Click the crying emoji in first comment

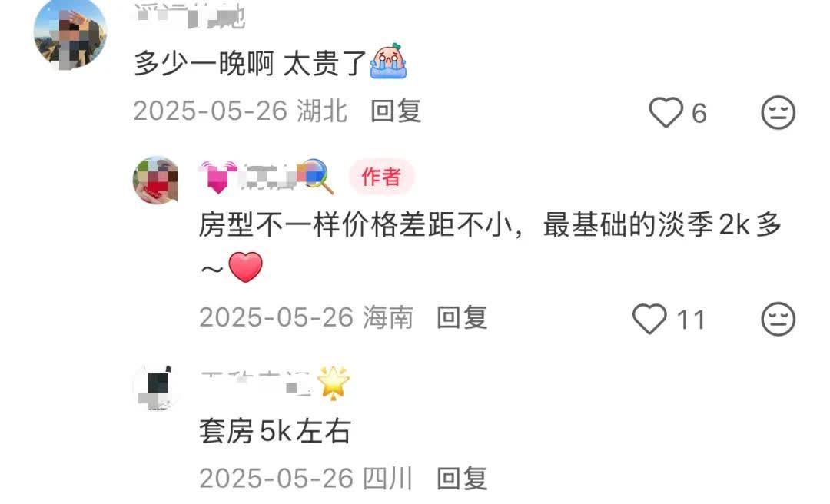coord(389,61)
